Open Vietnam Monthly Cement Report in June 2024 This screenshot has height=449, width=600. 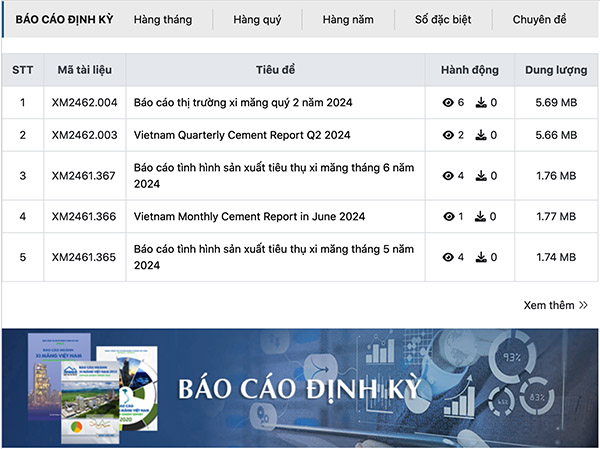tap(249, 216)
